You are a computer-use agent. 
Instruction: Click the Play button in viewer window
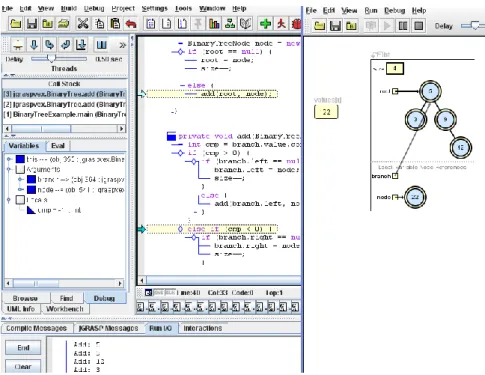point(387,26)
